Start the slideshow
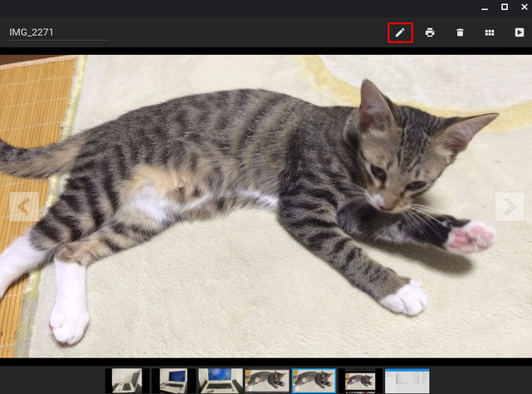 [519, 32]
